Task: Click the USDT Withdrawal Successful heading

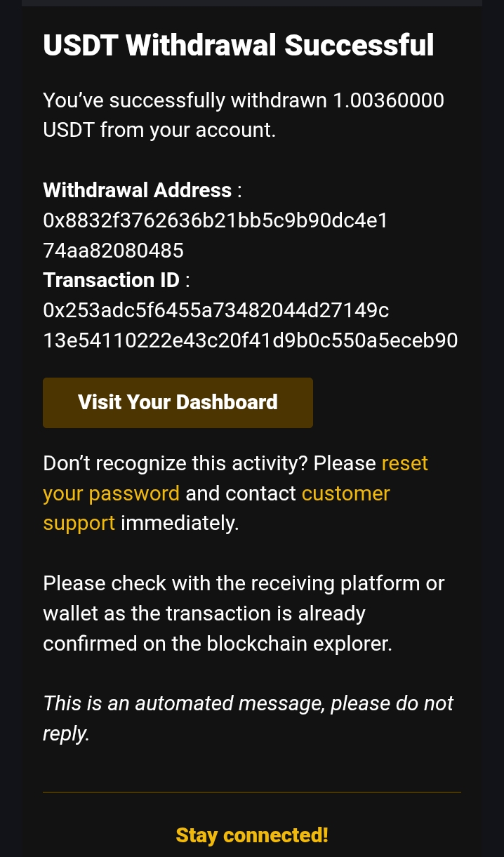Action: [x=239, y=46]
